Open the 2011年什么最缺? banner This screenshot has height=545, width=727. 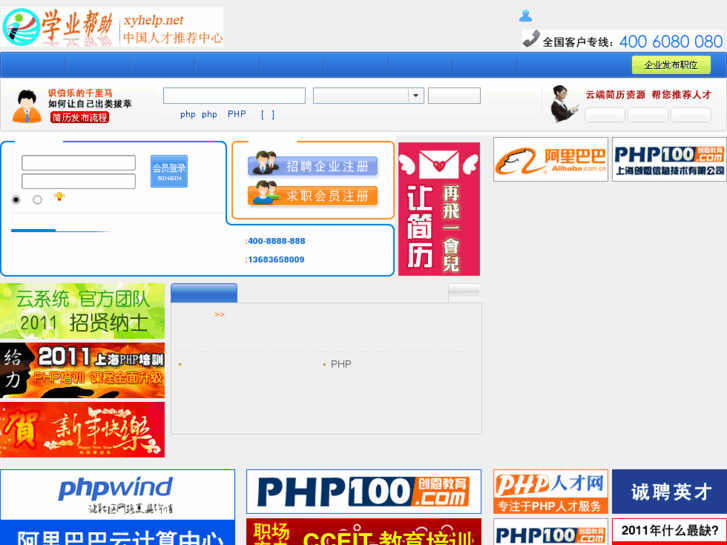point(670,532)
